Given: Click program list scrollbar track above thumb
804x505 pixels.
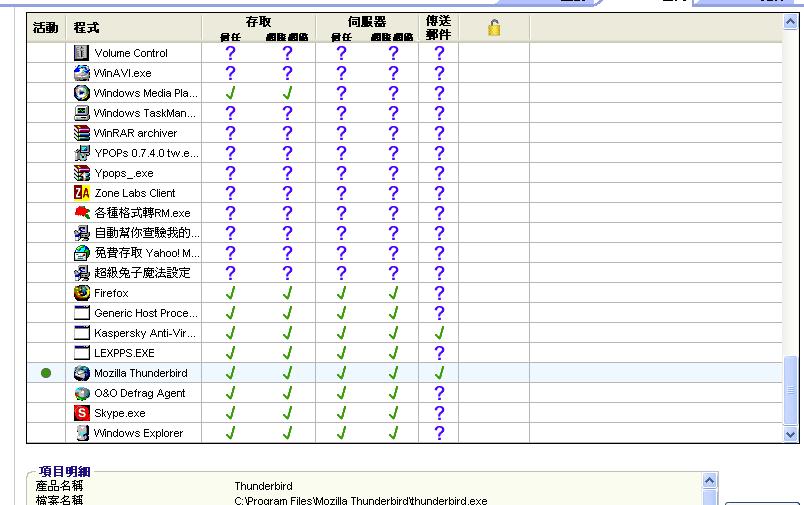Looking at the screenshot, I should pyautogui.click(x=790, y=192).
